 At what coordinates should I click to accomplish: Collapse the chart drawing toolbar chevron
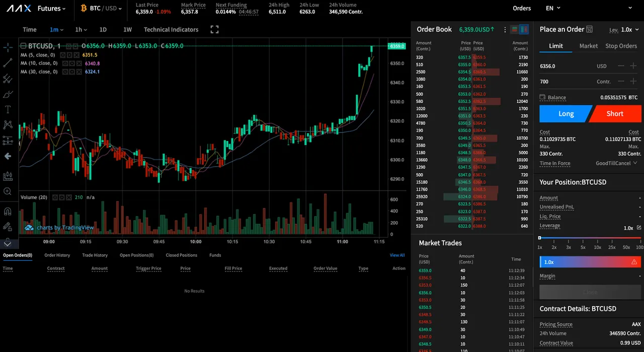pos(8,243)
